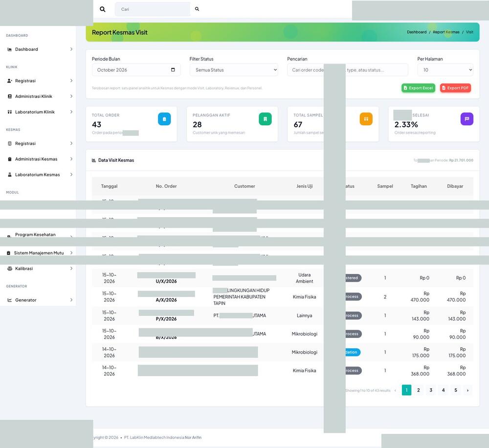Image resolution: width=489 pixels, height=448 pixels.
Task: Expand the Laboratorium Kesmas chevron
Action: point(71,175)
